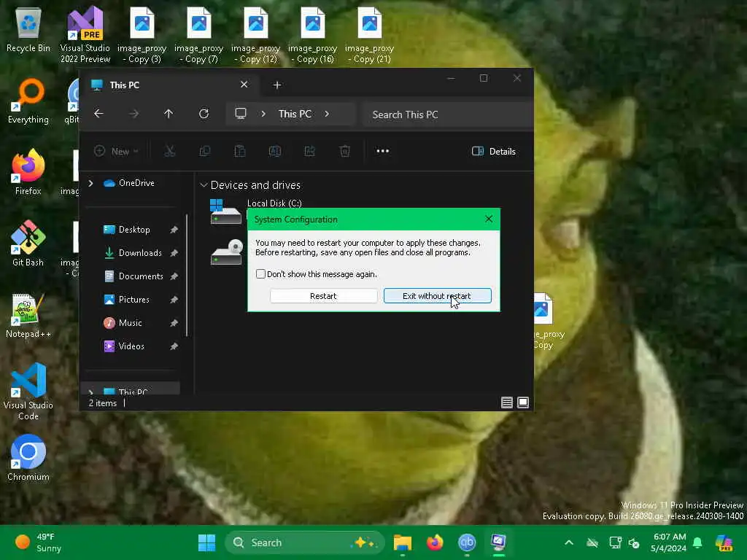Select image_proxy - Copy (7) file
This screenshot has width=747, height=560.
[198, 36]
